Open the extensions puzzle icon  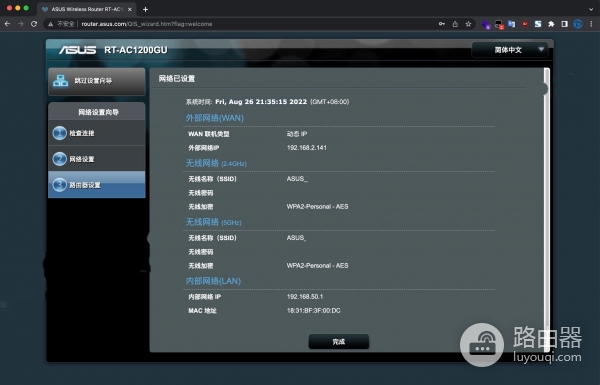[551, 24]
